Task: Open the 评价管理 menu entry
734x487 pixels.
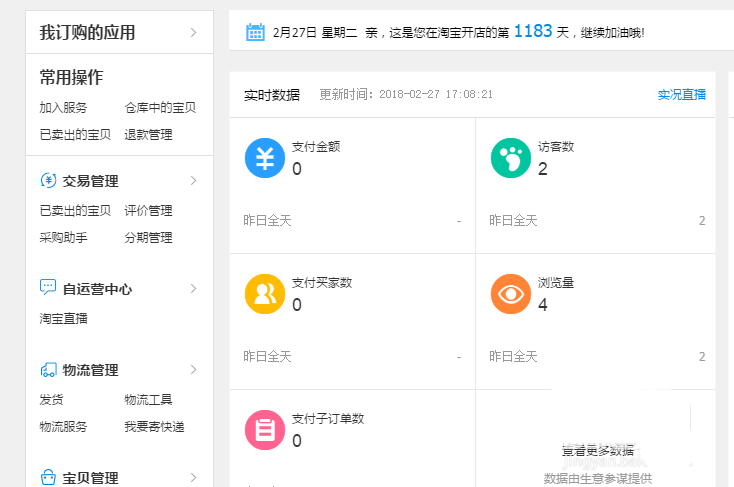Action: [x=148, y=210]
